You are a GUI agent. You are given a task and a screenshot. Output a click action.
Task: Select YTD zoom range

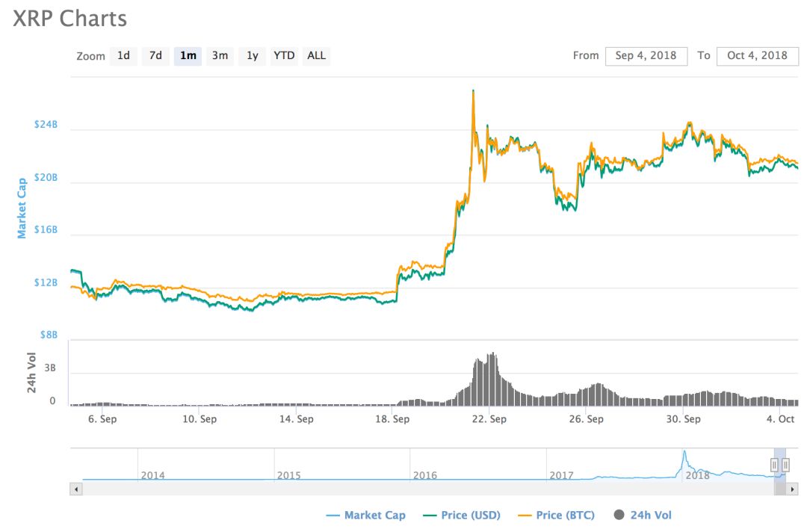pos(284,55)
